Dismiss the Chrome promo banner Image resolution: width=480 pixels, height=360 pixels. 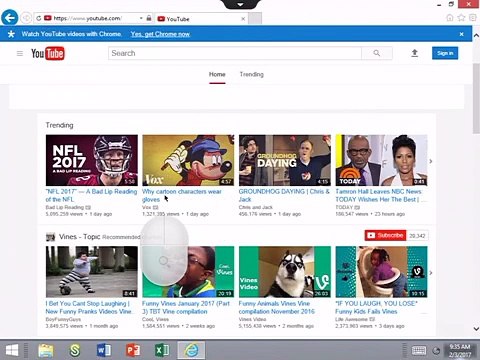(462, 34)
